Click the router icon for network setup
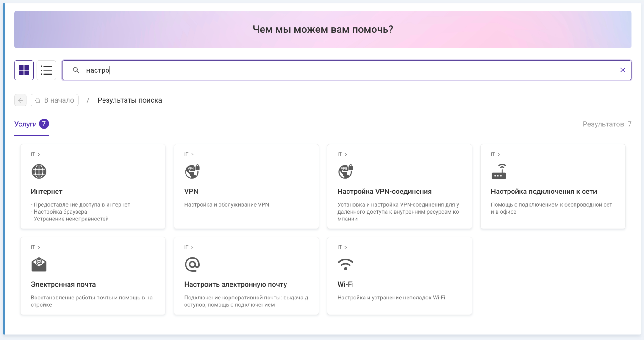The image size is (644, 340). pos(499,172)
